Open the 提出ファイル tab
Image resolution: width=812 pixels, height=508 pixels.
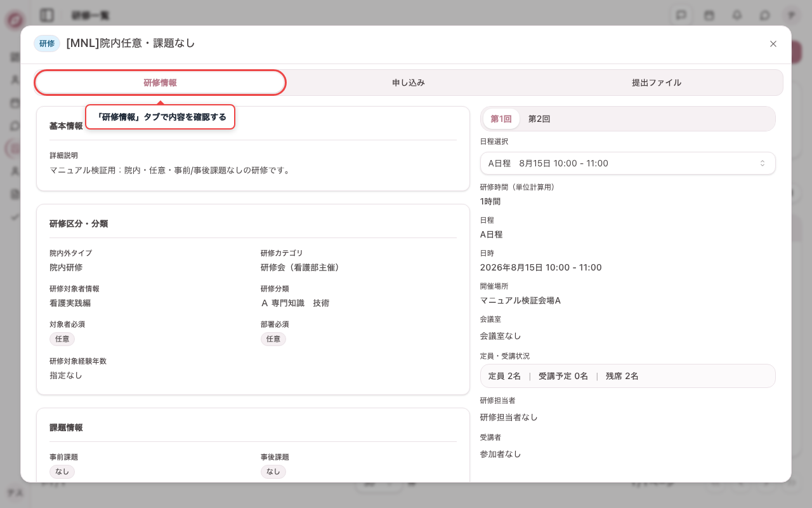point(657,83)
